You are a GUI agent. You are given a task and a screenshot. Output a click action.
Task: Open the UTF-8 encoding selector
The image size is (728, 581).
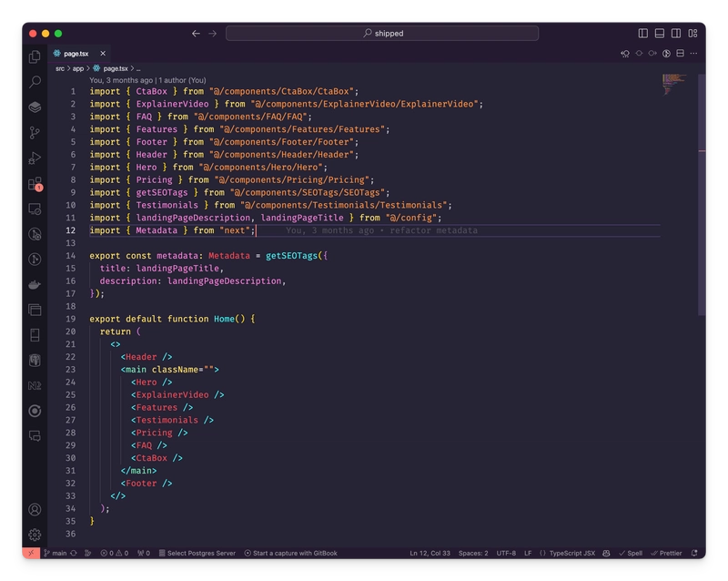pyautogui.click(x=506, y=553)
